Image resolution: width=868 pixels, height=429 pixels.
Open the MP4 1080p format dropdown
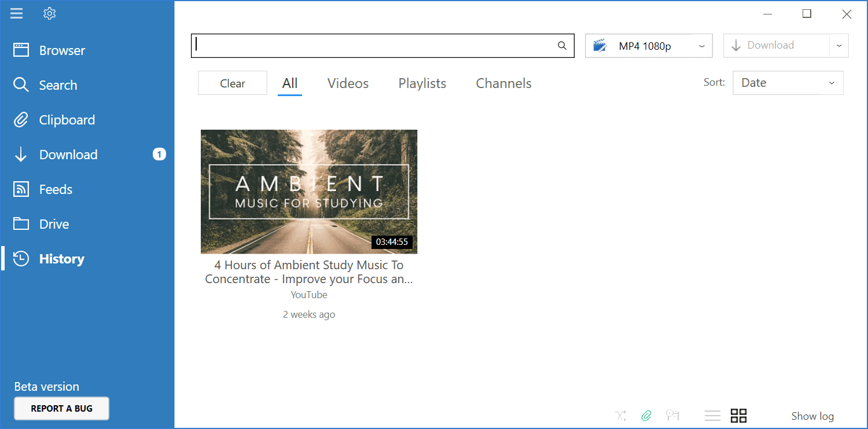[649, 46]
